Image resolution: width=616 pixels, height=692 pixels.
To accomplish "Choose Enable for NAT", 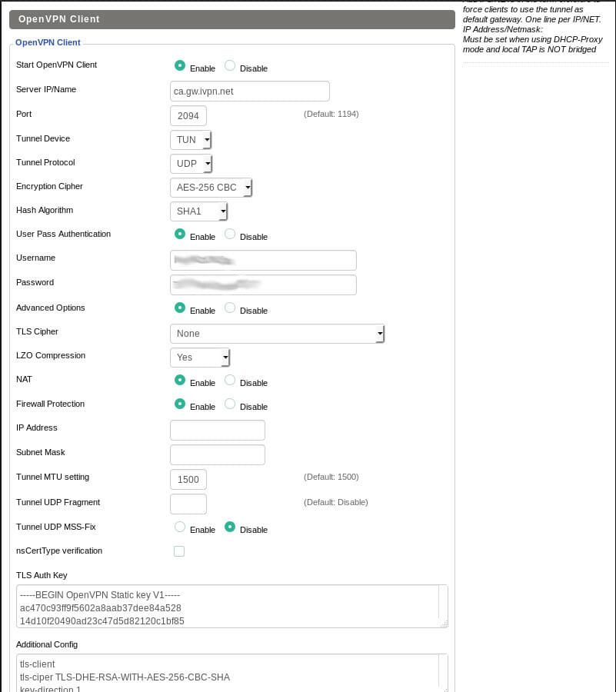I will click(180, 380).
